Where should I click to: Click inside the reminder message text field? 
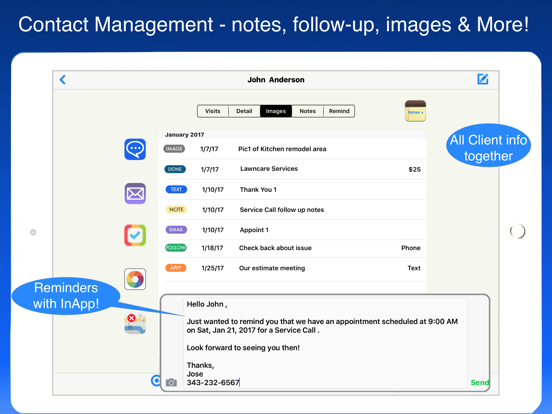325,343
